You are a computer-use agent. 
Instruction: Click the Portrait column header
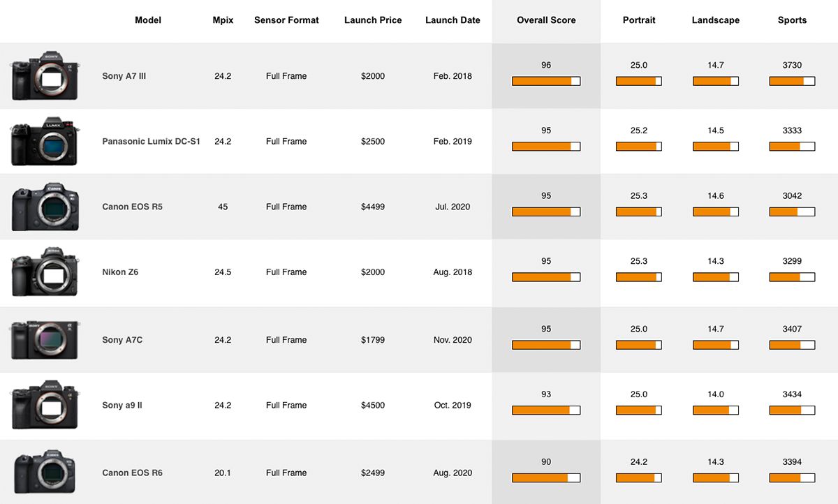639,20
